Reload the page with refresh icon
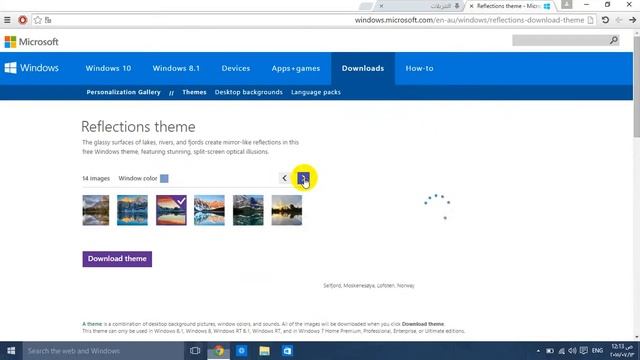640x360 pixels. [x=605, y=20]
